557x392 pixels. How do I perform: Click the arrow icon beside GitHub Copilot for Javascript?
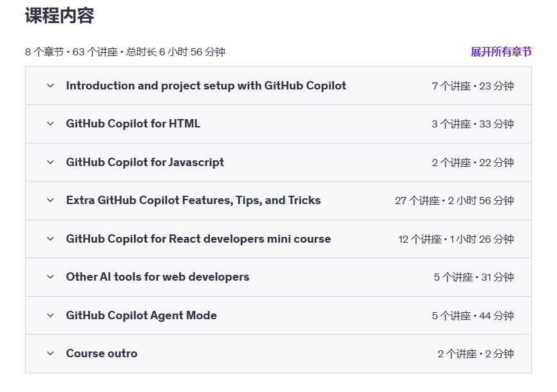(50, 162)
